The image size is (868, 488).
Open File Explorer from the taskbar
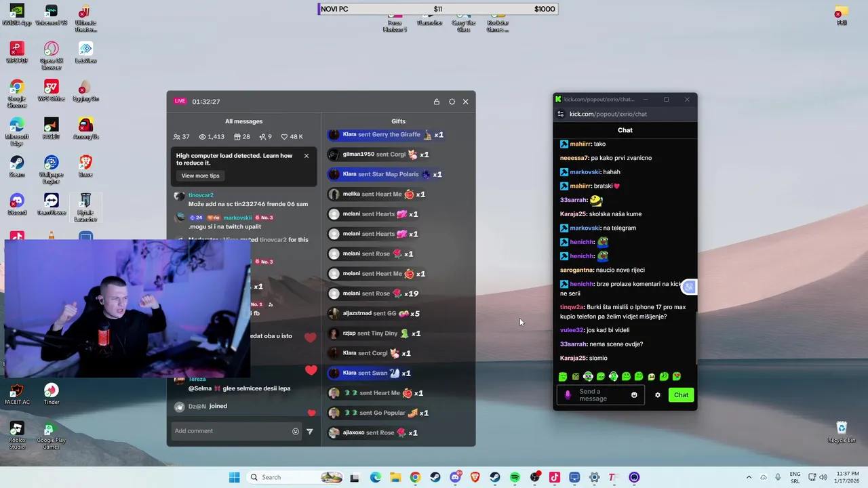(395, 477)
